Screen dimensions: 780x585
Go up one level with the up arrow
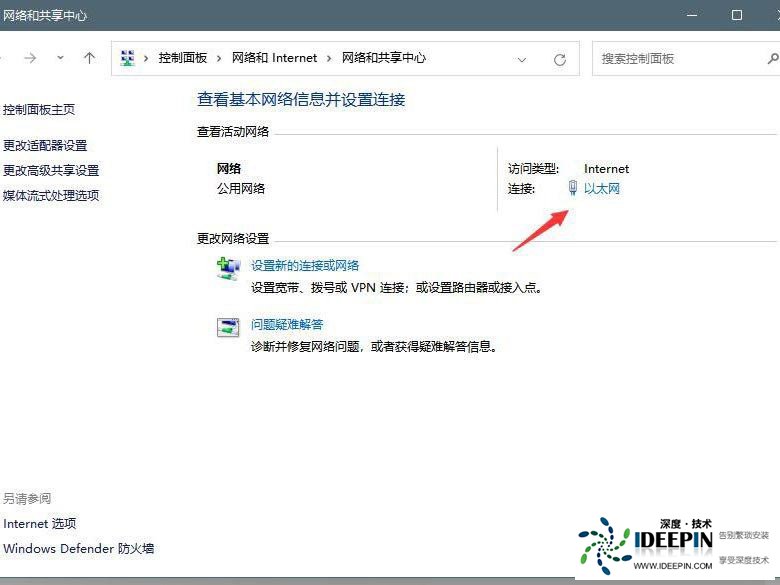point(90,58)
